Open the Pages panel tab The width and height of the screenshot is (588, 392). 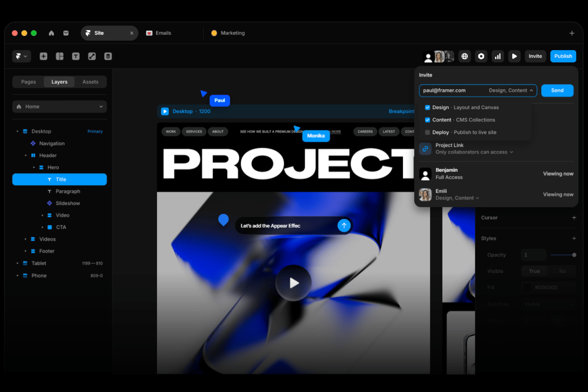click(29, 82)
